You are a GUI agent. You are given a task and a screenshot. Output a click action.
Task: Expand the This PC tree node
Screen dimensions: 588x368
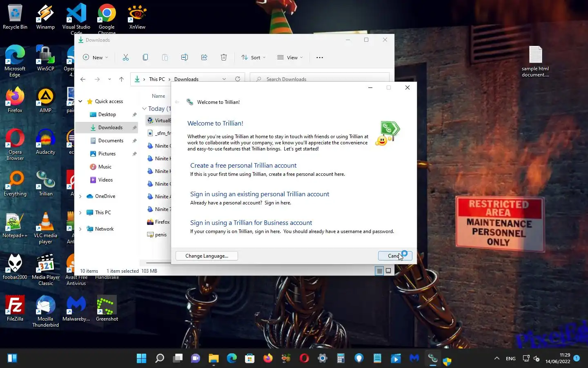pyautogui.click(x=80, y=213)
